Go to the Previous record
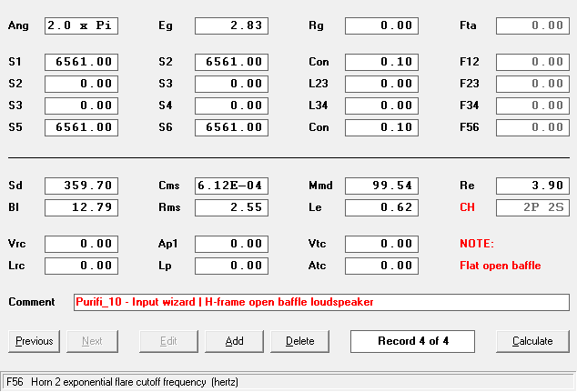Image resolution: width=577 pixels, height=392 pixels. (x=35, y=341)
